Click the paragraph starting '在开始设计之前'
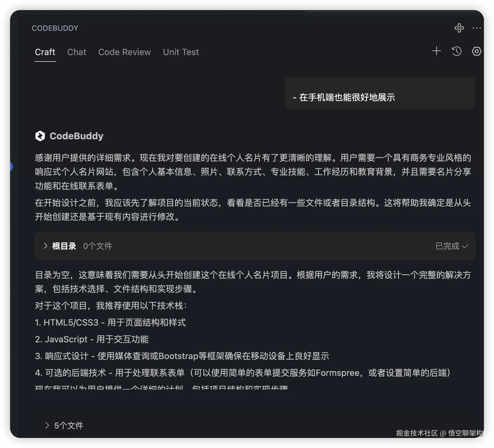Image resolution: width=494 pixels, height=448 pixels. pos(253,209)
